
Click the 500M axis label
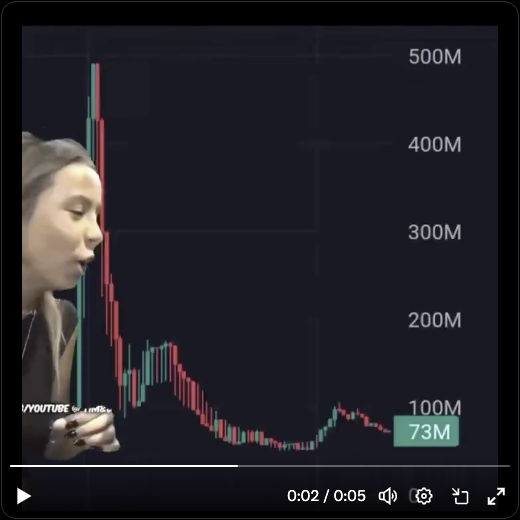click(x=435, y=57)
